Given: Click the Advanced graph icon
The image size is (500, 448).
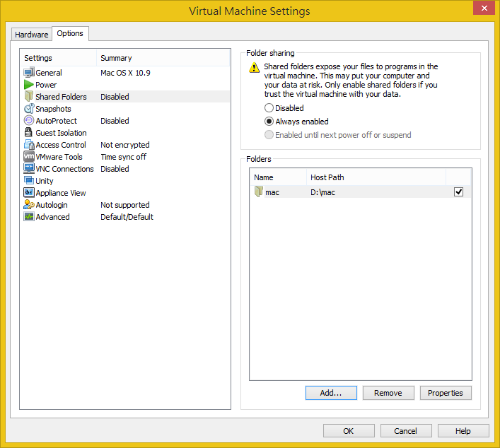Looking at the screenshot, I should click(29, 217).
